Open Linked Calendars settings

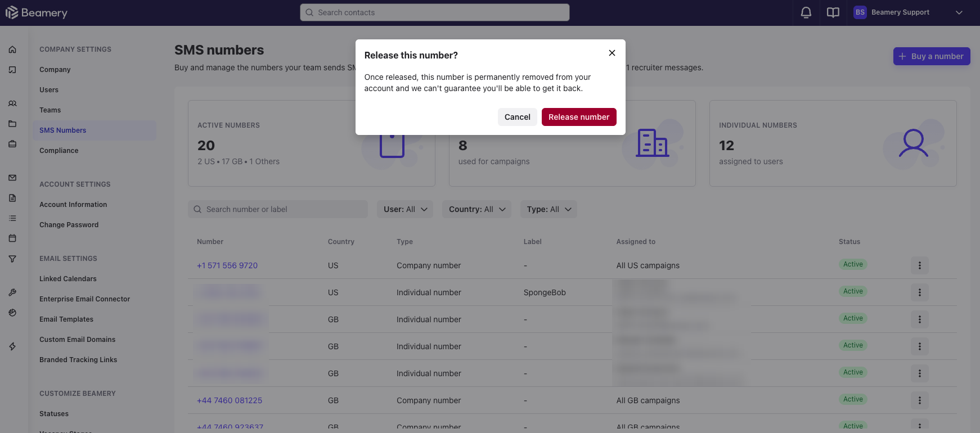[68, 279]
